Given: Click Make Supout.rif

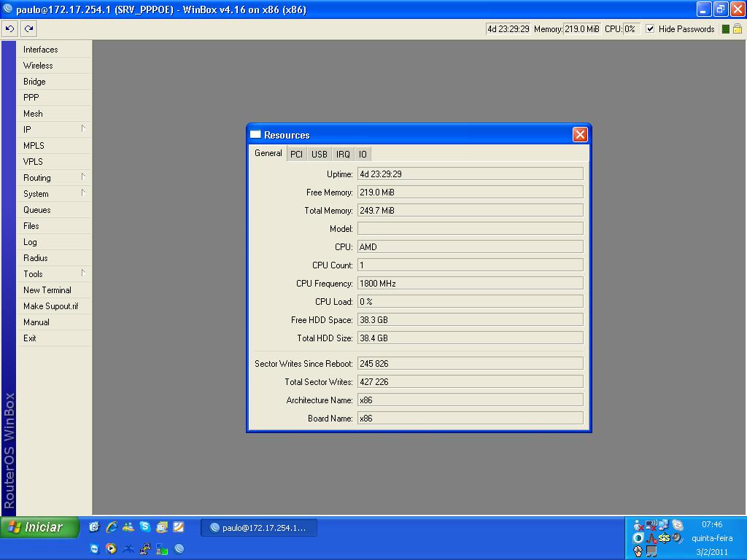Looking at the screenshot, I should [54, 306].
